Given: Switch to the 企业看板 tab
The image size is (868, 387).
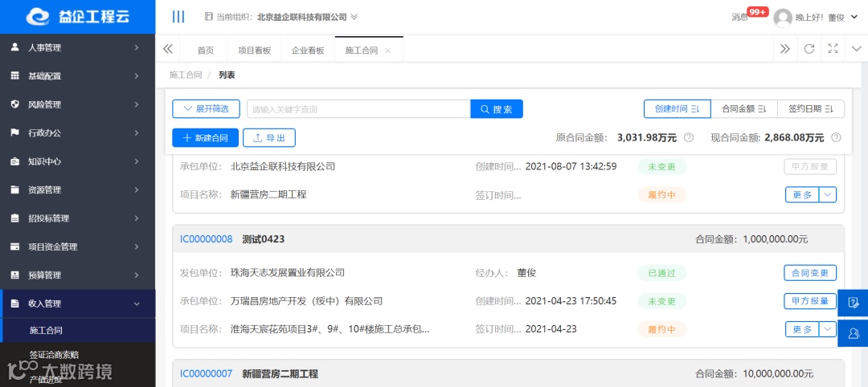Looking at the screenshot, I should [308, 51].
